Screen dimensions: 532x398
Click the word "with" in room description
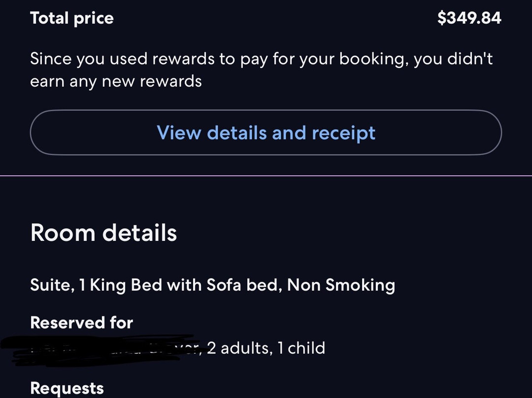[x=185, y=285]
